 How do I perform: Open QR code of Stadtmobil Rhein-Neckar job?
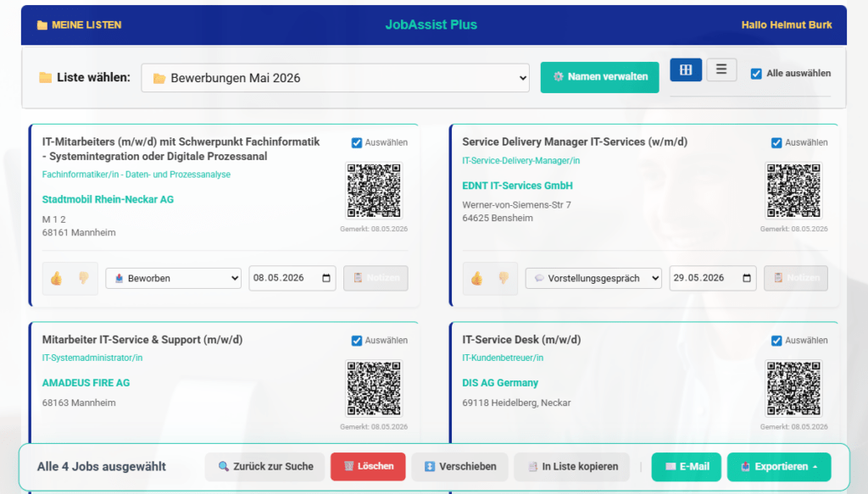(x=374, y=191)
